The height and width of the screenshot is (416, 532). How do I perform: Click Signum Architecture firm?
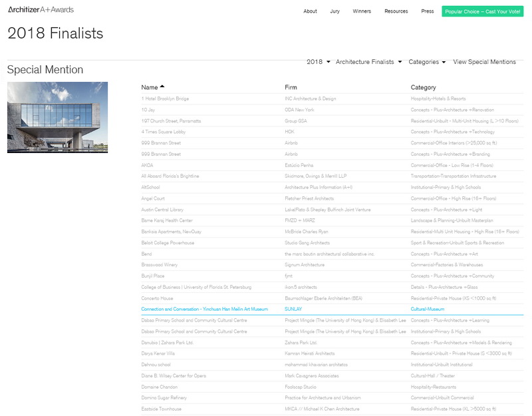click(305, 264)
